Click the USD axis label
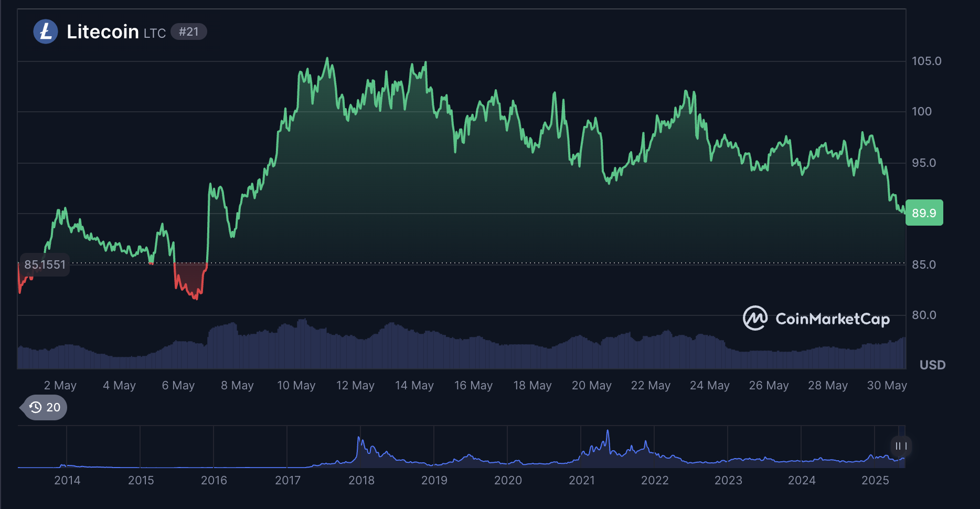This screenshot has width=980, height=509. (933, 366)
